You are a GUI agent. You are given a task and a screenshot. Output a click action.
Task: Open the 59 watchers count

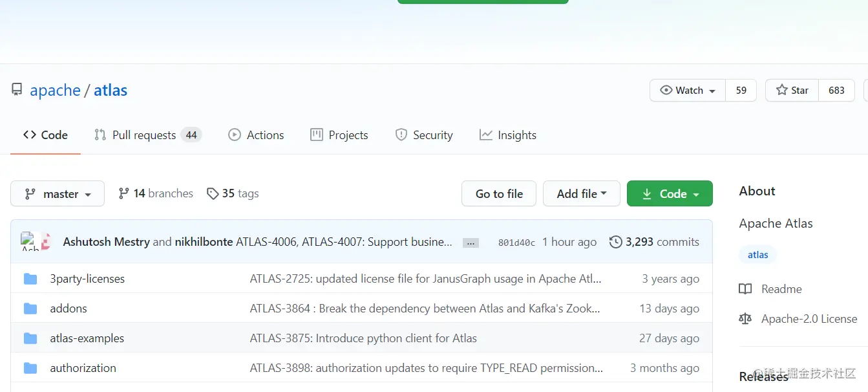741,91
